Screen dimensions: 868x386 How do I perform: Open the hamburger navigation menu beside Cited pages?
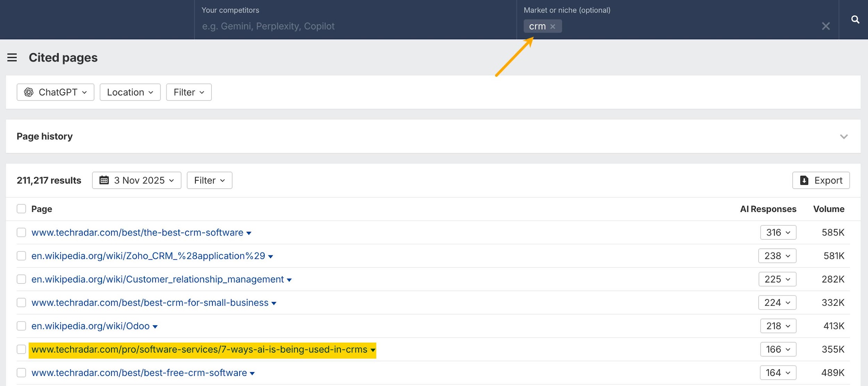point(12,57)
